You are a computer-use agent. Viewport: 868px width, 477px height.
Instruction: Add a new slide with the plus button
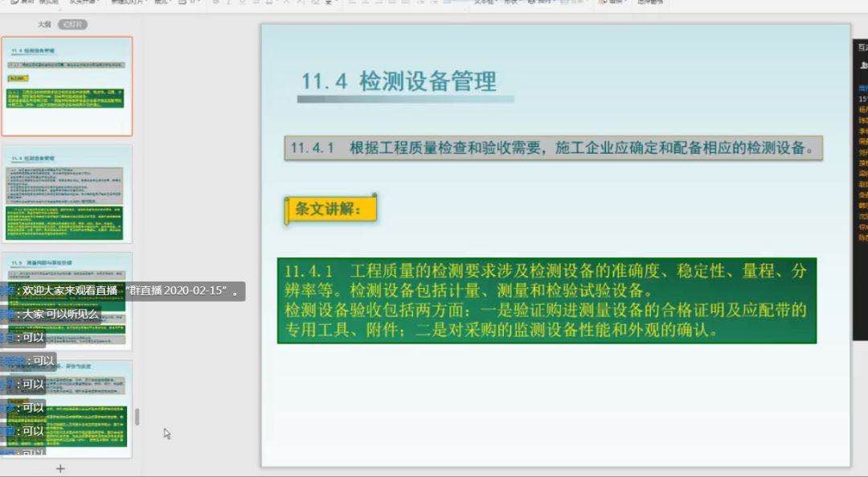[x=59, y=468]
